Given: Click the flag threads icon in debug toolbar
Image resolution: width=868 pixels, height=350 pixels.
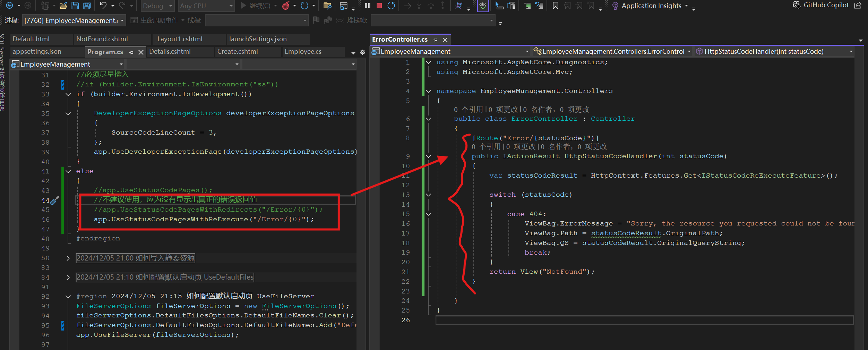Looking at the screenshot, I should 316,20.
